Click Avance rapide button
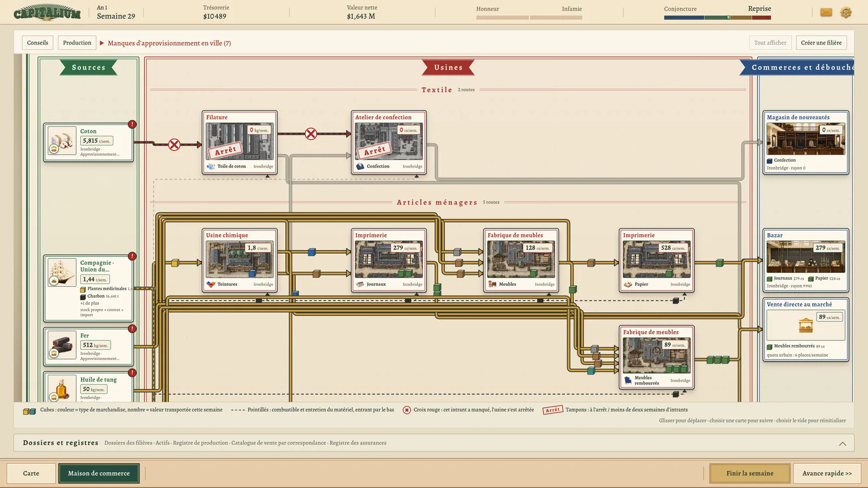Screen dimensions: 868x488 click(827, 473)
